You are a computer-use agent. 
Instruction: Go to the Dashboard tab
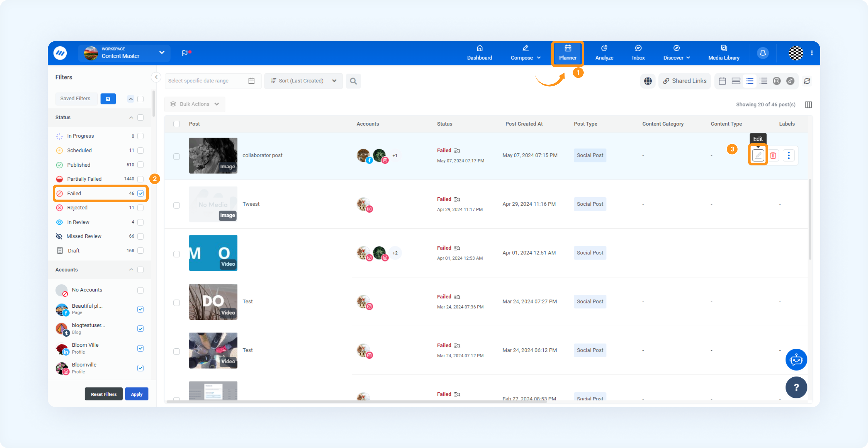(x=479, y=53)
